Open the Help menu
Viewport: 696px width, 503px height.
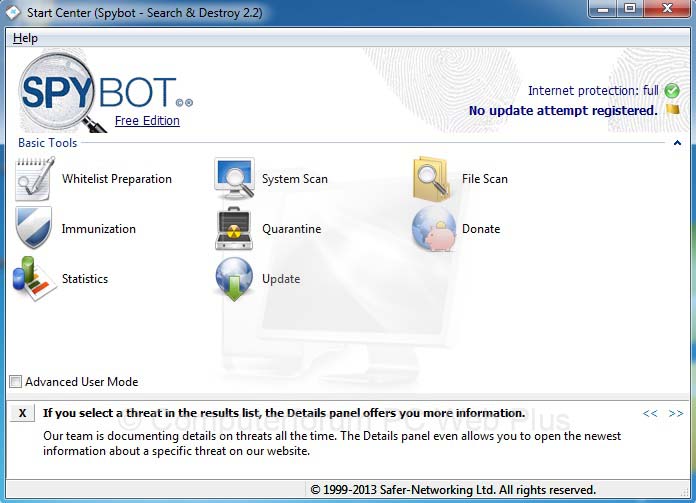tap(25, 38)
